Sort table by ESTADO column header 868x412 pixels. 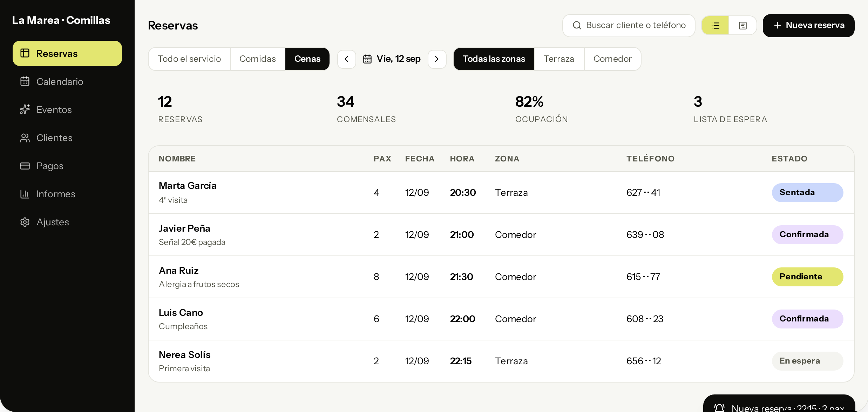click(789, 159)
